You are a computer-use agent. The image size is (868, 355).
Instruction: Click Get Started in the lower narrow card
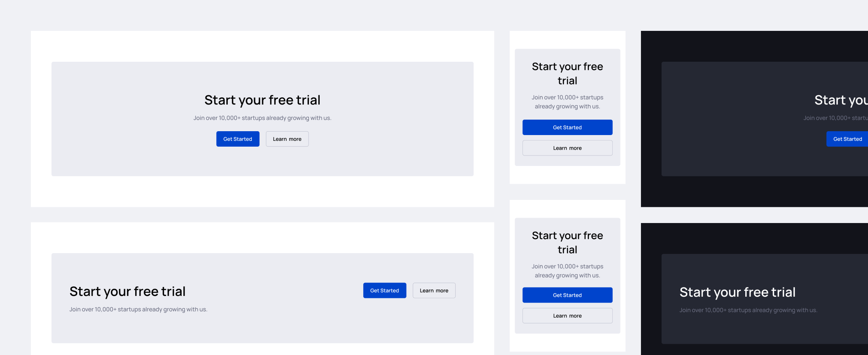tap(567, 295)
